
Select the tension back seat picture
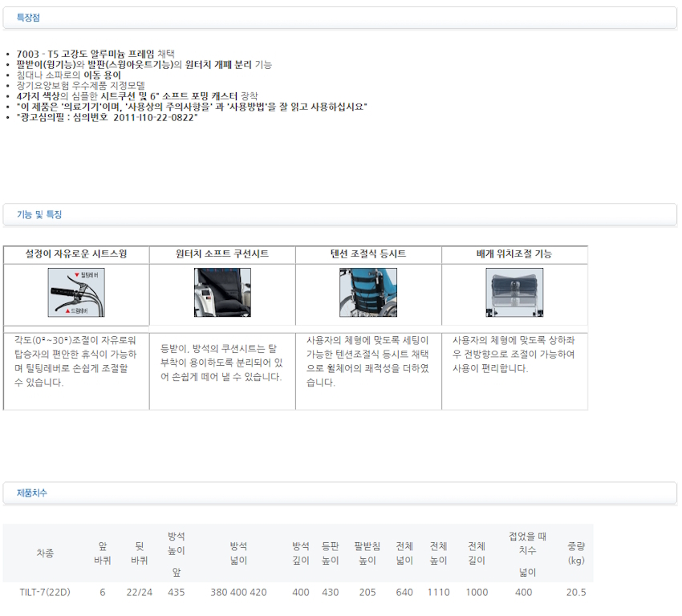pyautogui.click(x=368, y=293)
